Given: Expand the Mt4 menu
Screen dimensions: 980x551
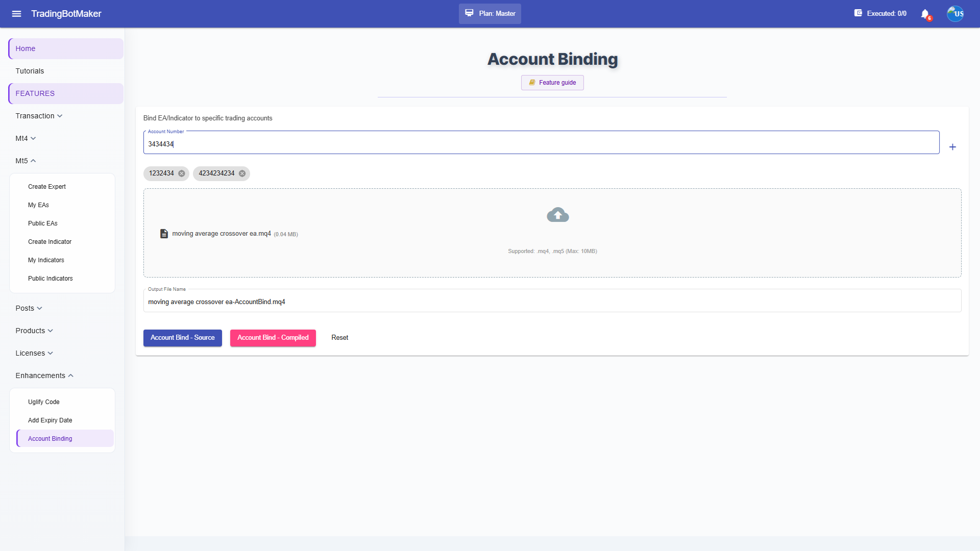Looking at the screenshot, I should (x=26, y=138).
